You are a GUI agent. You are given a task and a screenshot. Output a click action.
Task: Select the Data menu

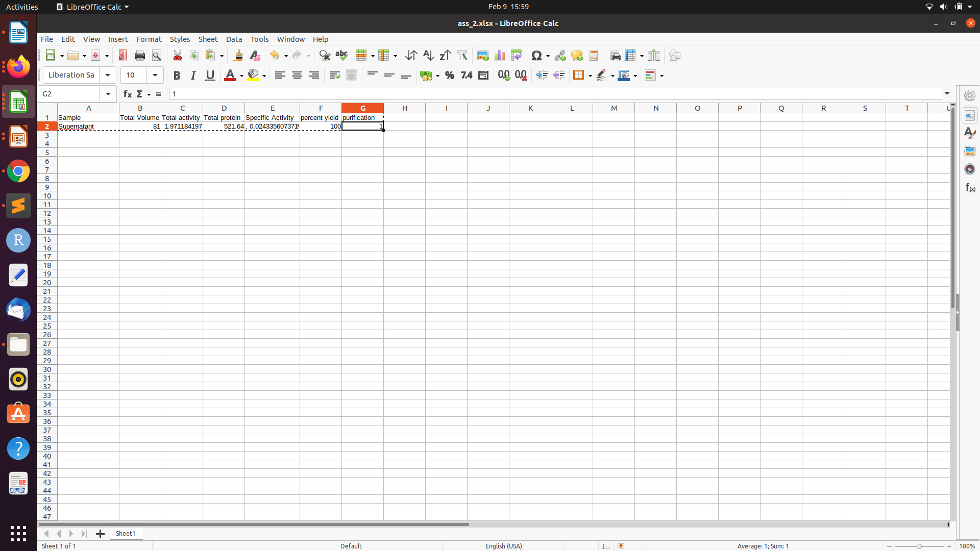pyautogui.click(x=234, y=39)
